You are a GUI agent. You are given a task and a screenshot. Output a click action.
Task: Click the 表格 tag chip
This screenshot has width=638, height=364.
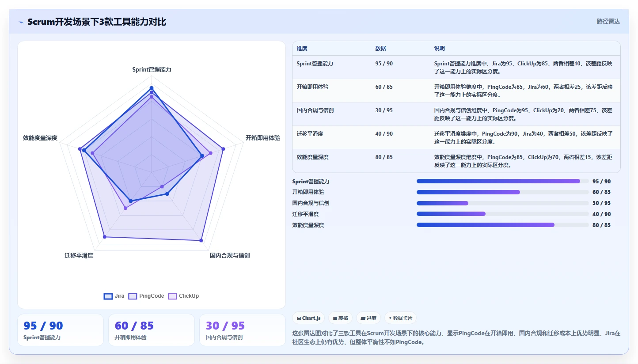tap(340, 318)
